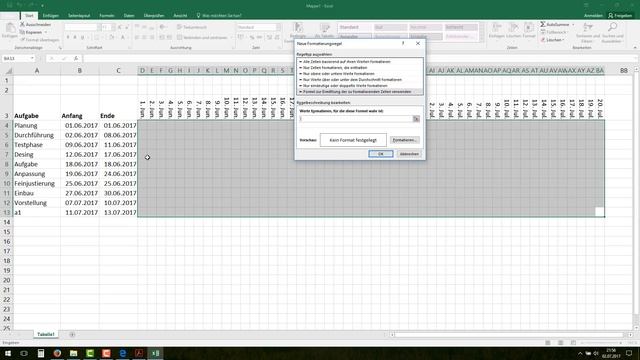
Task: Click the 'Was möchten Sie tun?' search box
Action: 219,16
